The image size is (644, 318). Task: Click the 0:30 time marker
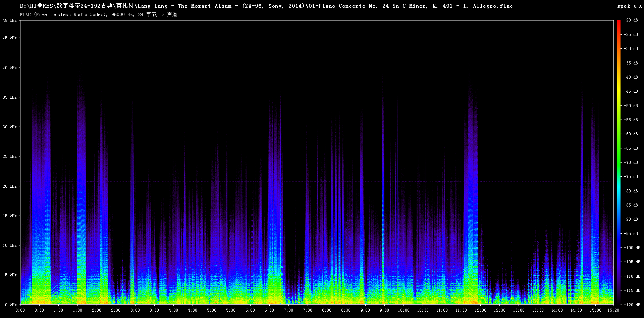(x=39, y=310)
